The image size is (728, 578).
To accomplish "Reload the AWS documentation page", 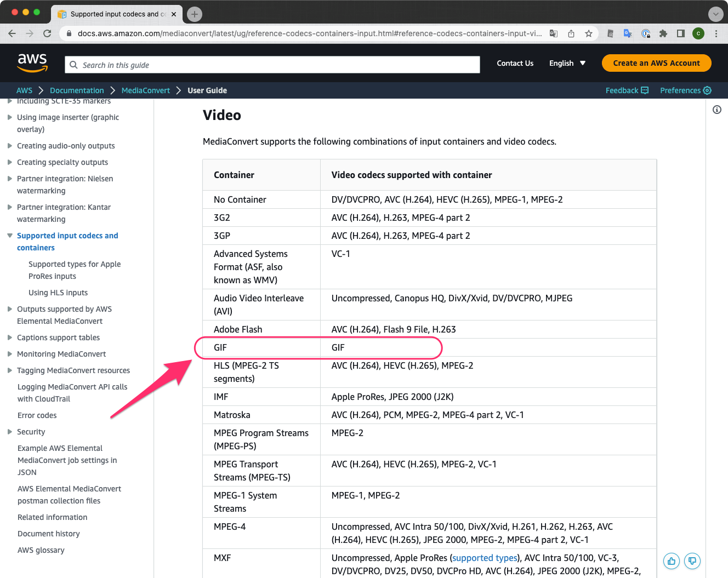I will (47, 33).
